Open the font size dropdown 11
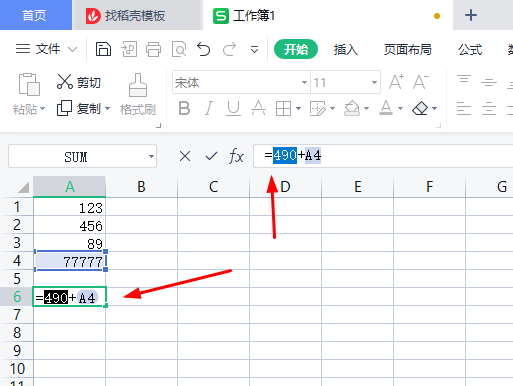The image size is (513, 386). [x=374, y=82]
